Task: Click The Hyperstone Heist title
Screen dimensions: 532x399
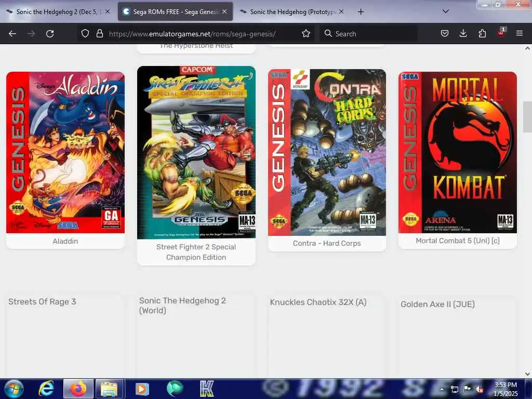Action: pos(196,46)
